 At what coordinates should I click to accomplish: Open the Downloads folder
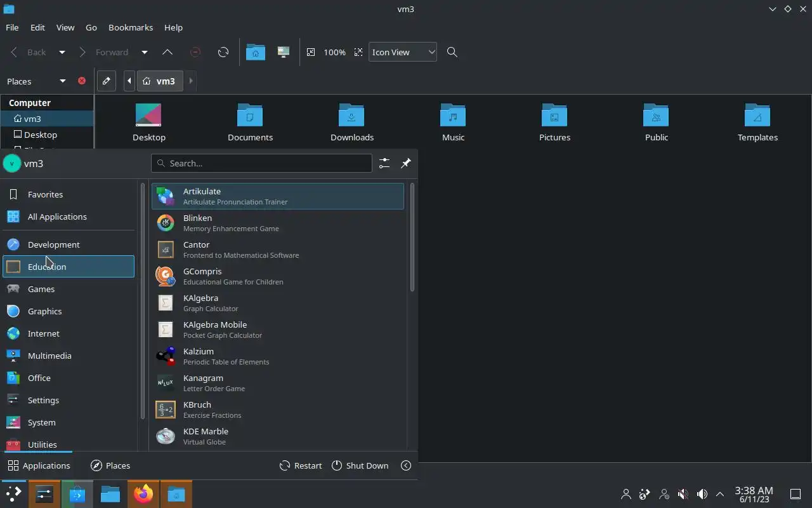(x=351, y=123)
